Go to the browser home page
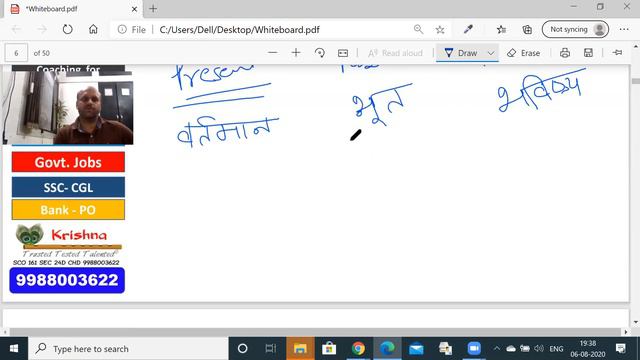This screenshot has height=360, width=640. tap(93, 29)
